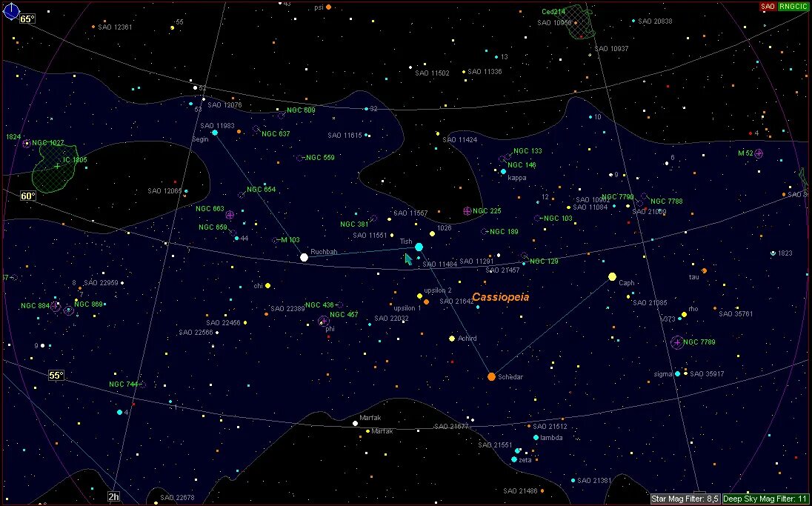Click the NGC 133 label

(528, 150)
